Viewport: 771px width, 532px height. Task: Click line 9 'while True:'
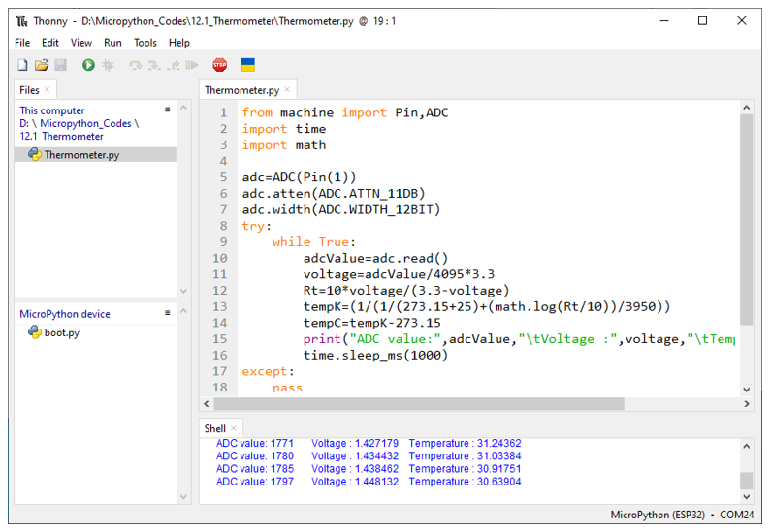click(x=313, y=242)
